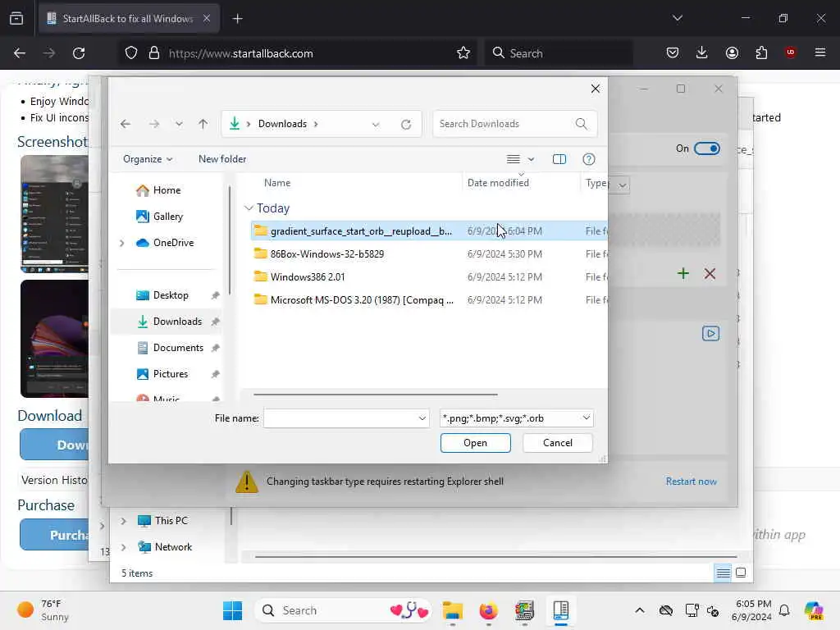Click the play preview icon in StartAllBack

click(711, 333)
